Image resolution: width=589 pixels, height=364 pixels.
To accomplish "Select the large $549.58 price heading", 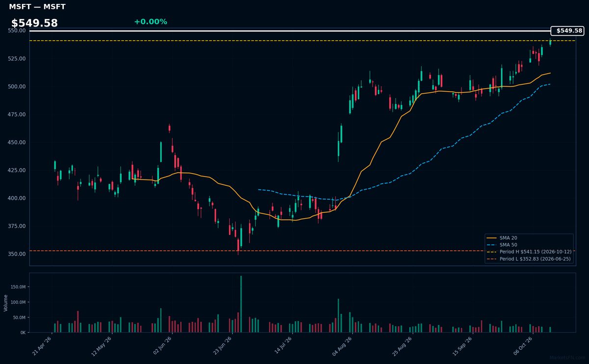I will coord(34,23).
